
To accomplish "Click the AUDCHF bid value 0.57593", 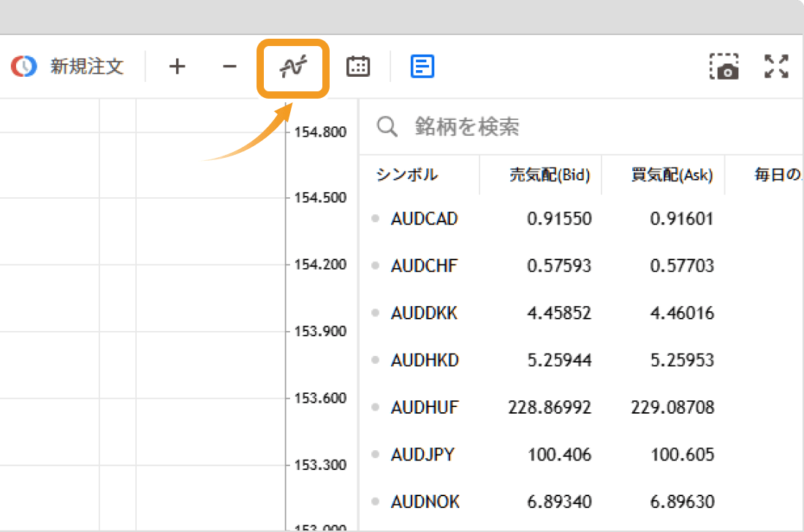I will [x=559, y=266].
